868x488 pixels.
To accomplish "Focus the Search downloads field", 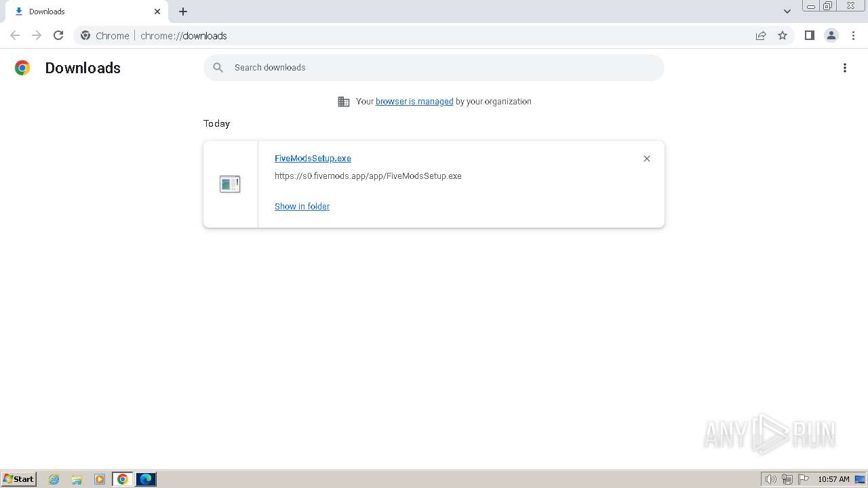I will tap(434, 68).
